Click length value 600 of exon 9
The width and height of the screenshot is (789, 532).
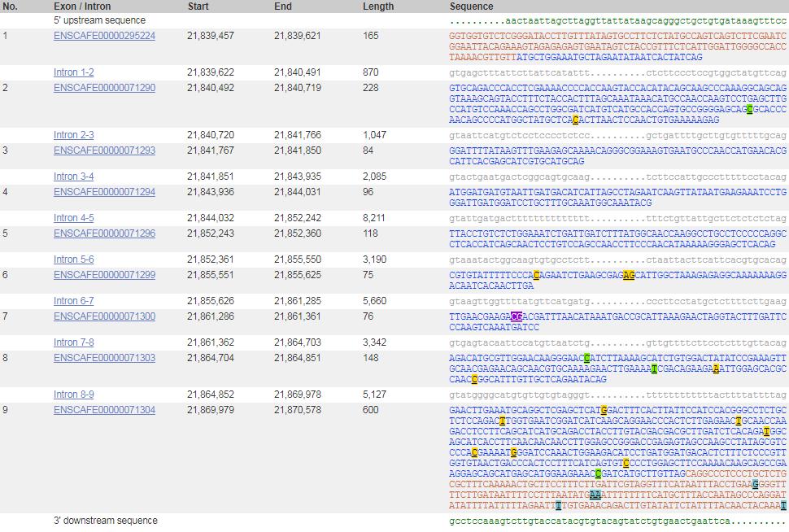coord(370,410)
